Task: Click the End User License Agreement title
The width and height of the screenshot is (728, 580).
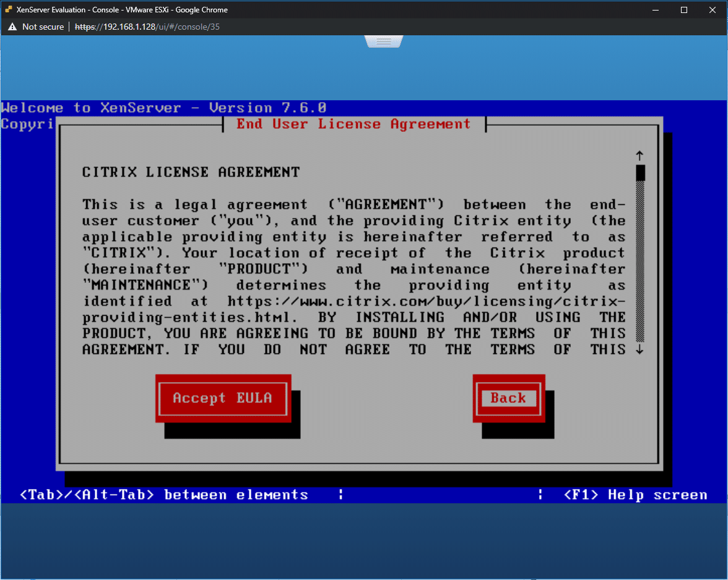Action: (353, 124)
